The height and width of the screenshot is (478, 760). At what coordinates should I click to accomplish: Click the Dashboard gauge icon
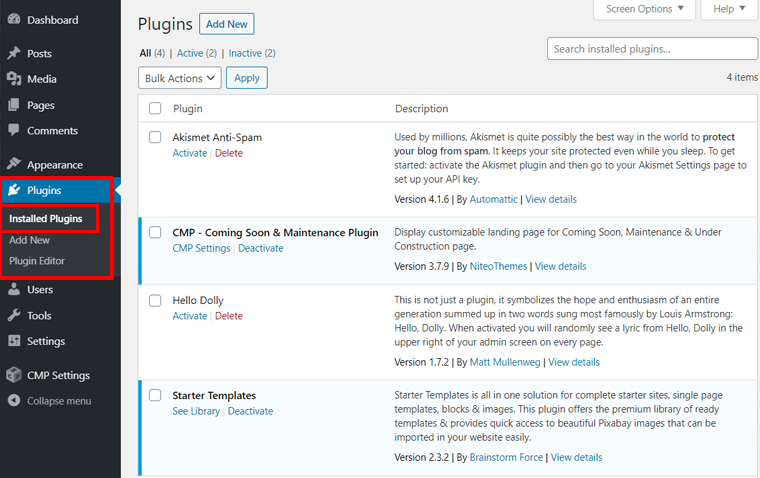click(14, 19)
